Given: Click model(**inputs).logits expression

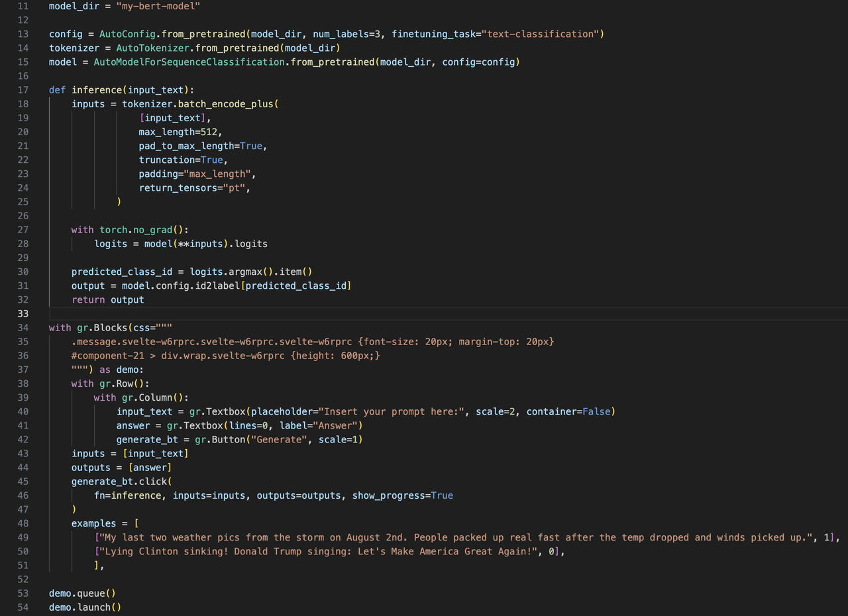Looking at the screenshot, I should pos(206,244).
